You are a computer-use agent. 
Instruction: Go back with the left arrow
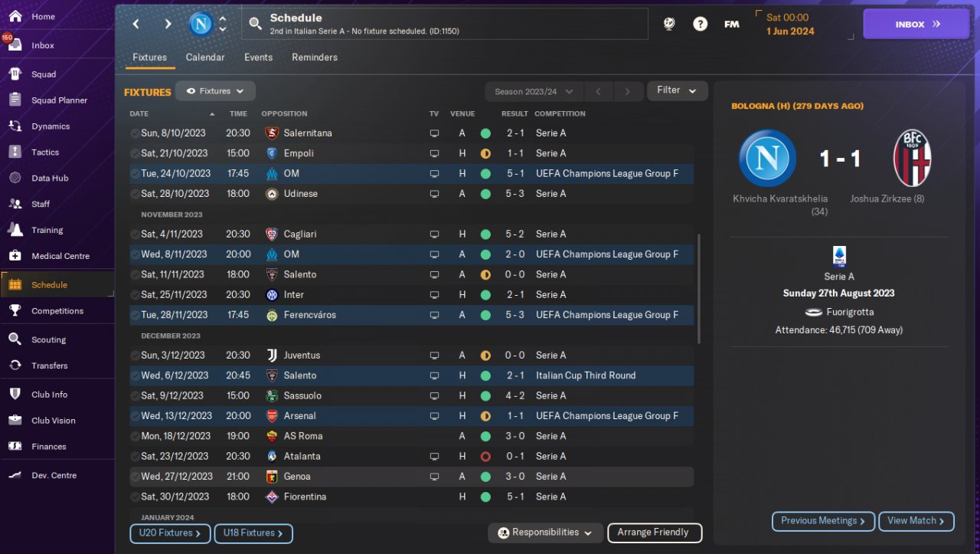coord(136,24)
